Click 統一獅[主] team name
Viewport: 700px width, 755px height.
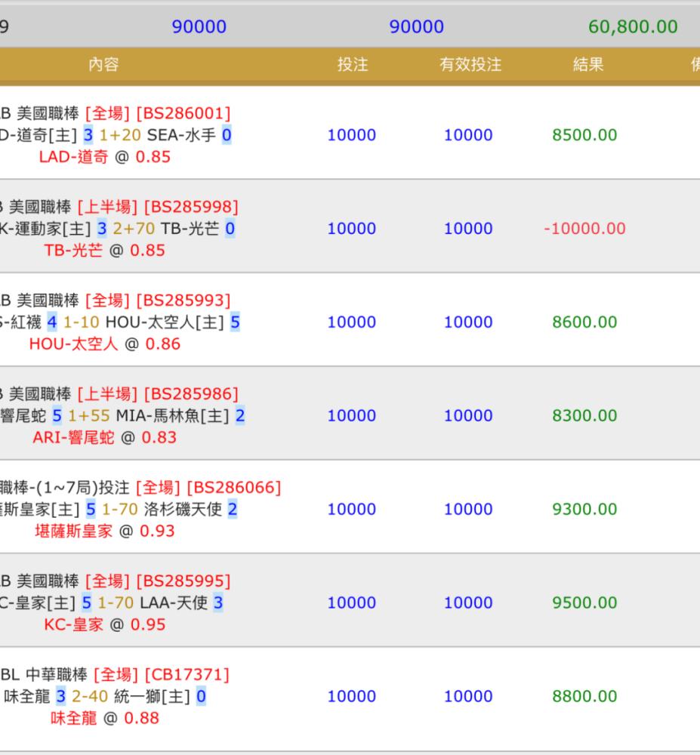[152, 696]
